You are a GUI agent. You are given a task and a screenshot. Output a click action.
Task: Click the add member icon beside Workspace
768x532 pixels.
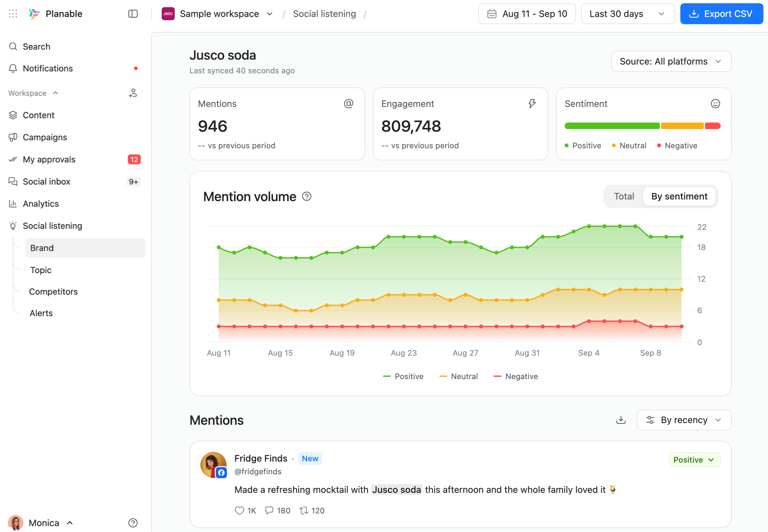133,93
